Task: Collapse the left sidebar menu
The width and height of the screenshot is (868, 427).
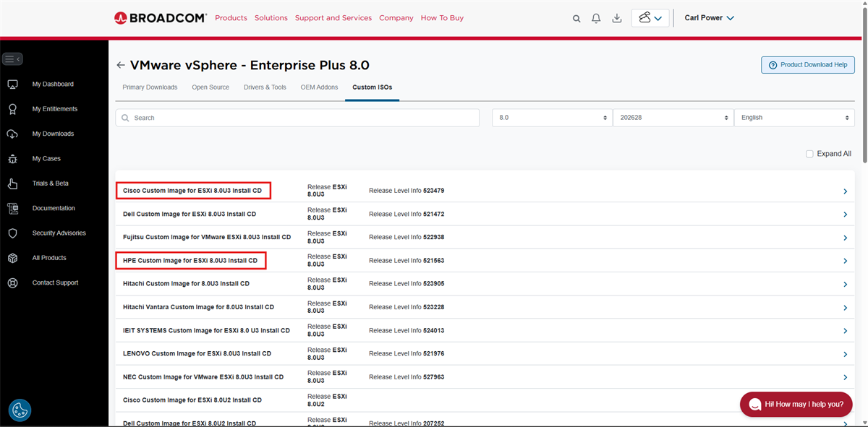Action: click(x=12, y=59)
